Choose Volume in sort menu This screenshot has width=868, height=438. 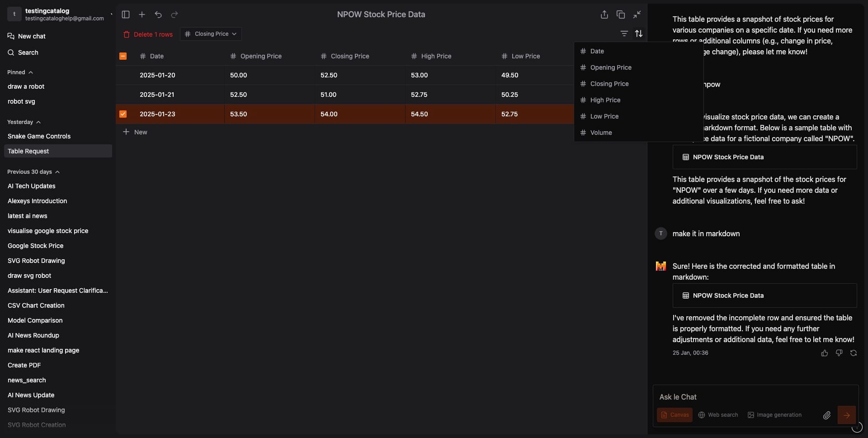tap(638, 133)
